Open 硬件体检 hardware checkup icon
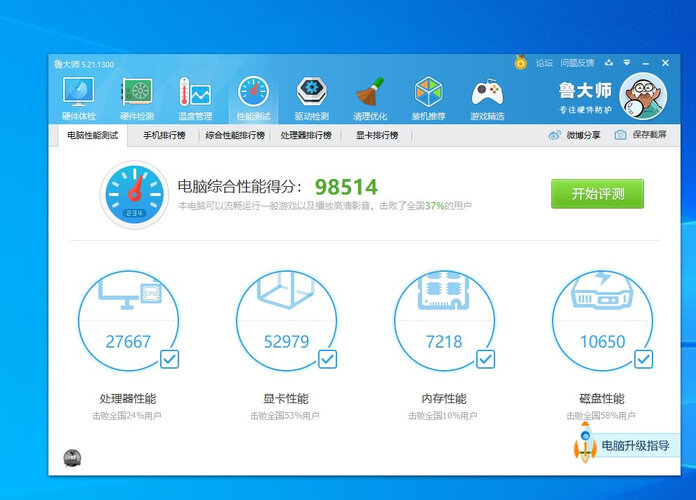 coord(79,92)
